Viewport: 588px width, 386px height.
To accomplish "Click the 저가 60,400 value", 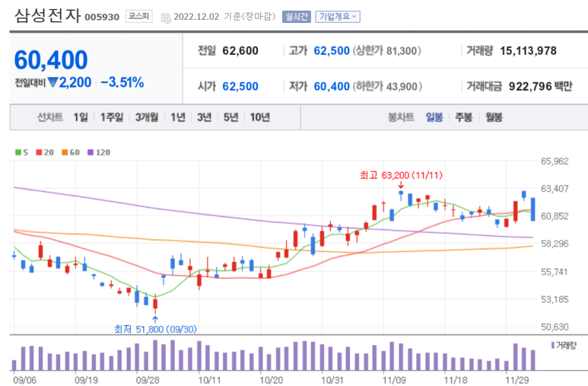I will click(x=332, y=86).
